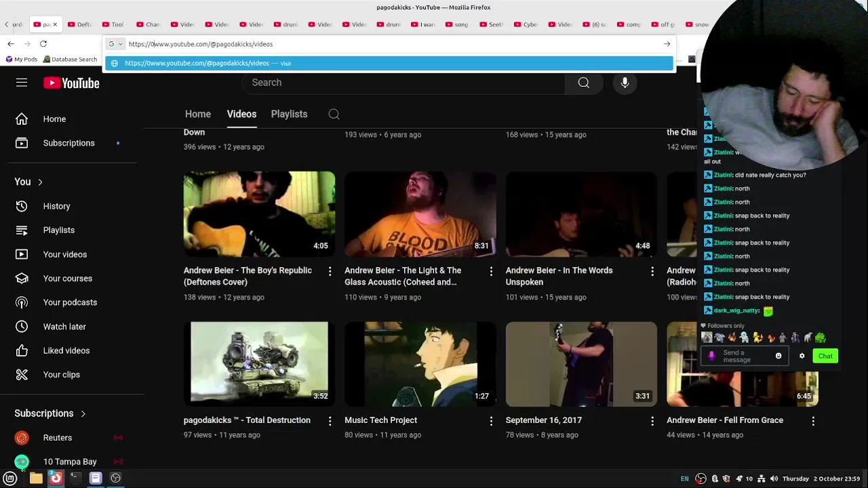Image resolution: width=868 pixels, height=488 pixels.
Task: Open the Total Destruction video title
Action: (x=247, y=420)
